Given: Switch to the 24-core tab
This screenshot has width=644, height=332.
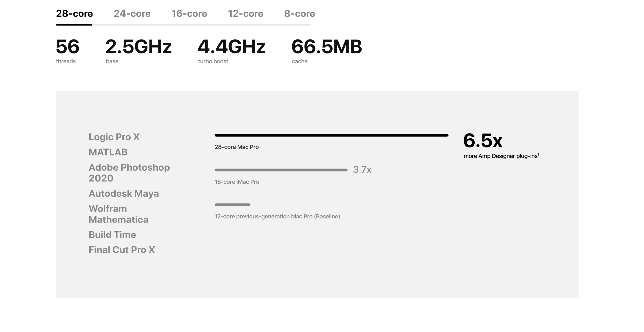Looking at the screenshot, I should [x=132, y=13].
